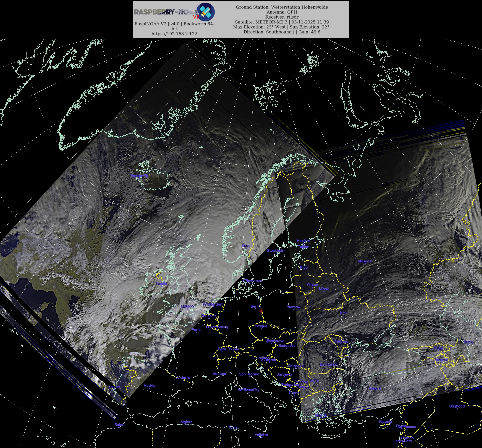Click the RASPBERRY-NOAA logo text

click(x=166, y=12)
